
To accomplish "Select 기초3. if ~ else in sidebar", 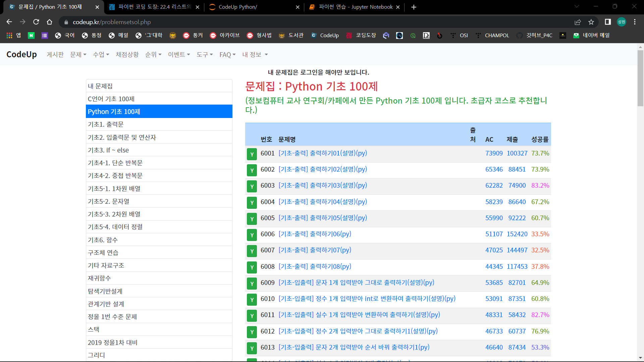I will [x=108, y=150].
